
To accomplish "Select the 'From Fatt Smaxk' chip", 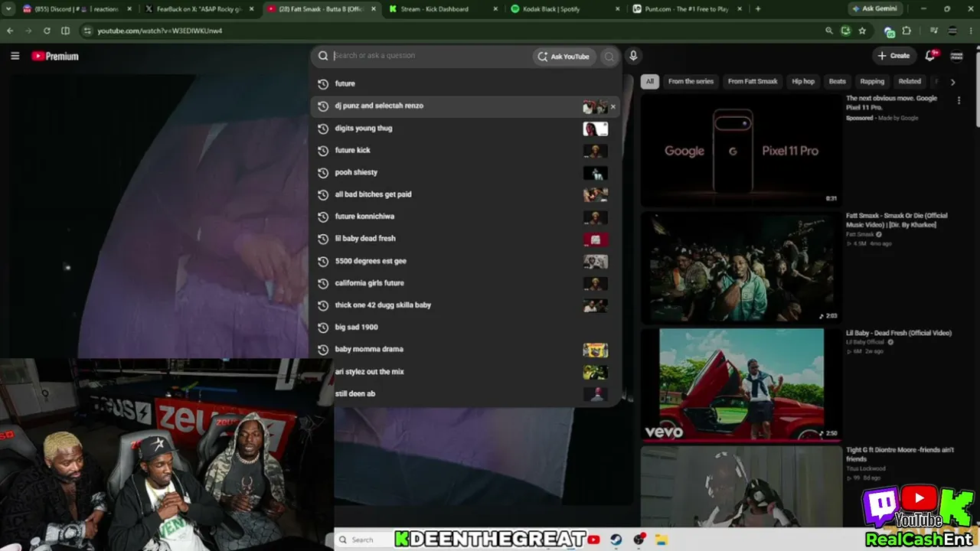I will coord(753,81).
